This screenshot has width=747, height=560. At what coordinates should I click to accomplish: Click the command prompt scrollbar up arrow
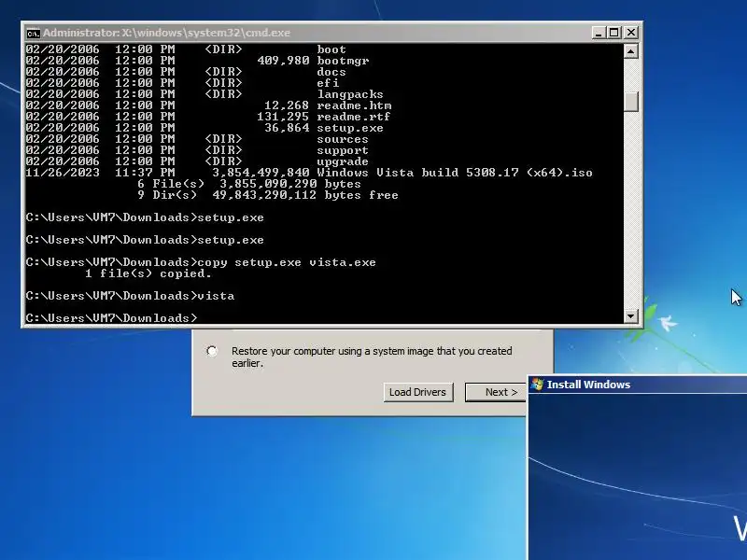[x=631, y=51]
